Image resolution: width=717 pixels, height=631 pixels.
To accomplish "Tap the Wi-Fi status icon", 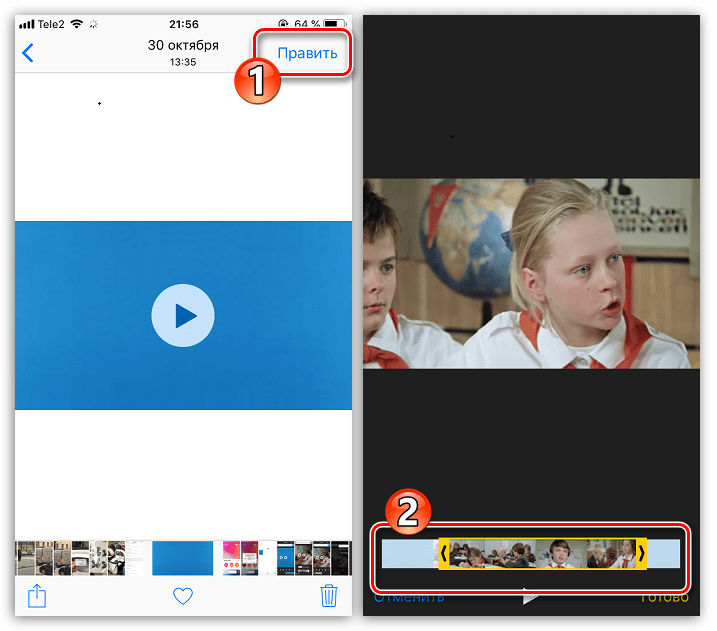I will click(x=77, y=24).
